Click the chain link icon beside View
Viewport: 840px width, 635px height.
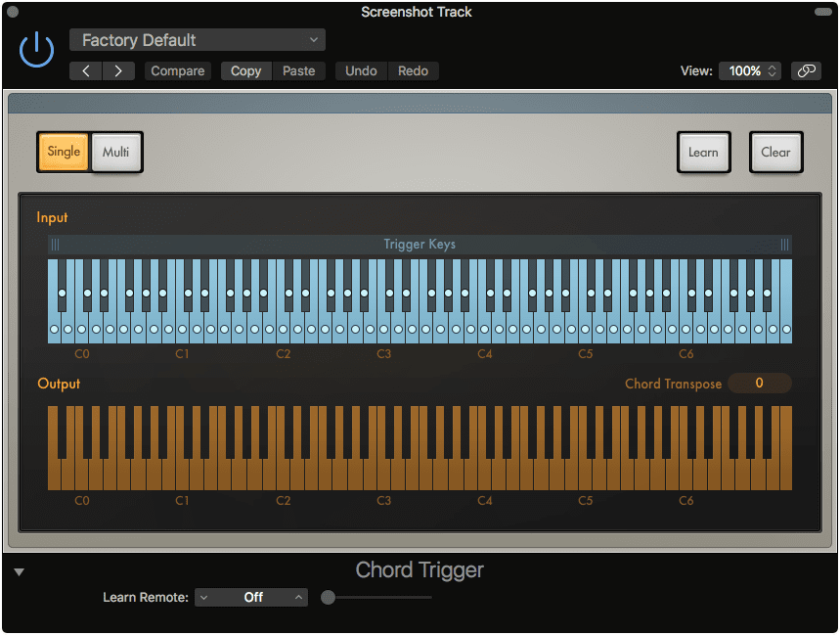[x=806, y=70]
